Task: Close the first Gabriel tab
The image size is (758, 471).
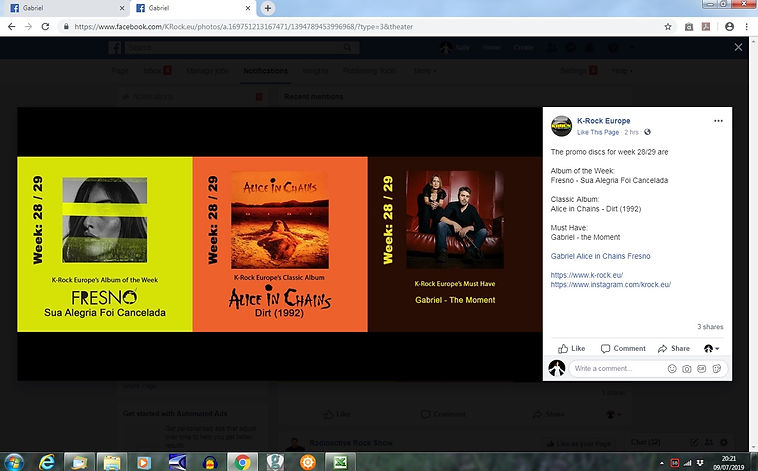Action: [x=122, y=8]
